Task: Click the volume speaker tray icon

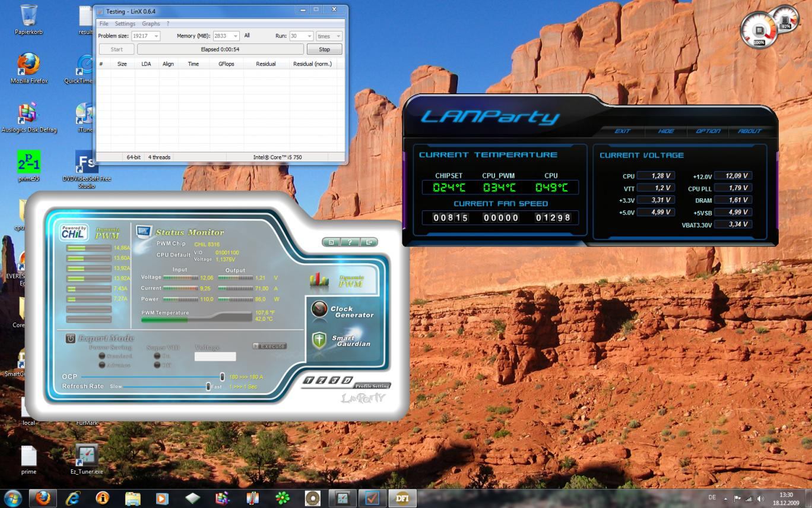Action: tap(760, 498)
